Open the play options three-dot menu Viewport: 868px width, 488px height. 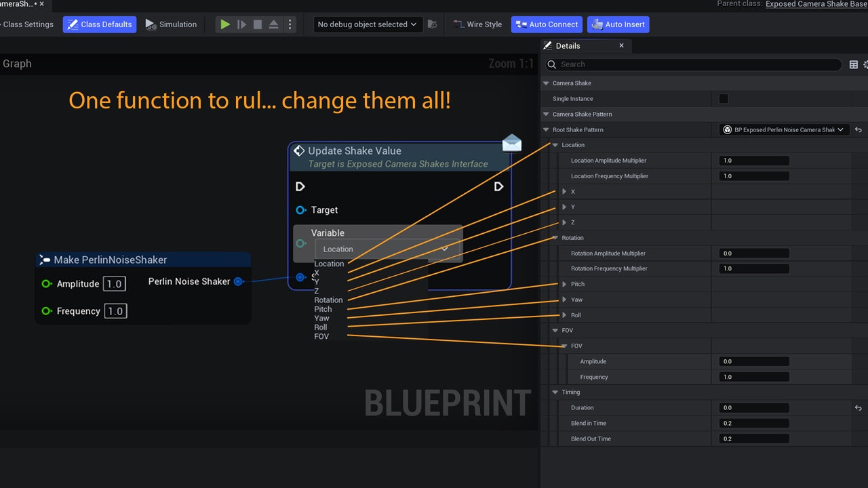[x=290, y=24]
